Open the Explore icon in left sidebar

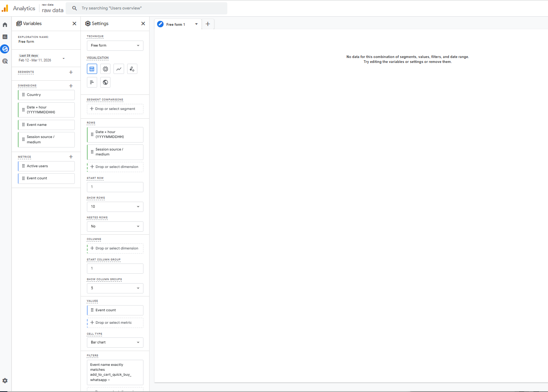(x=5, y=49)
